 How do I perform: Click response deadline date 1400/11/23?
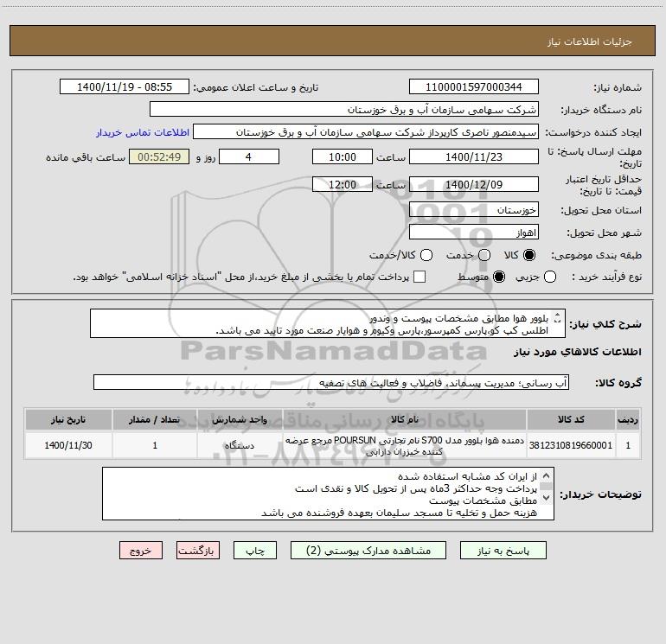(474, 157)
